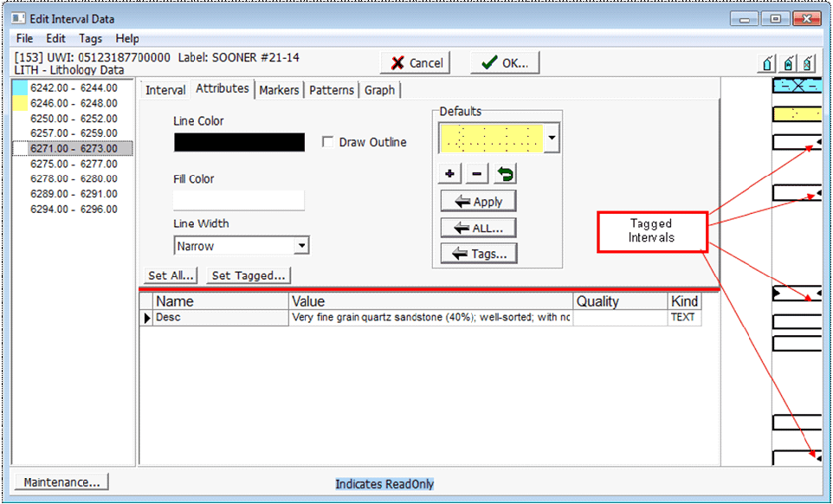Click the Apply button under Defaults
833x504 pixels.
point(478,201)
